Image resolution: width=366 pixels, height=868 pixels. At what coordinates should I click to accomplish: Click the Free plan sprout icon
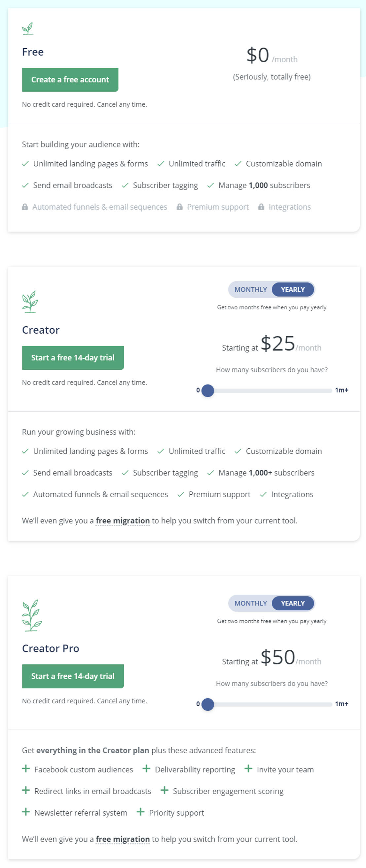(29, 28)
